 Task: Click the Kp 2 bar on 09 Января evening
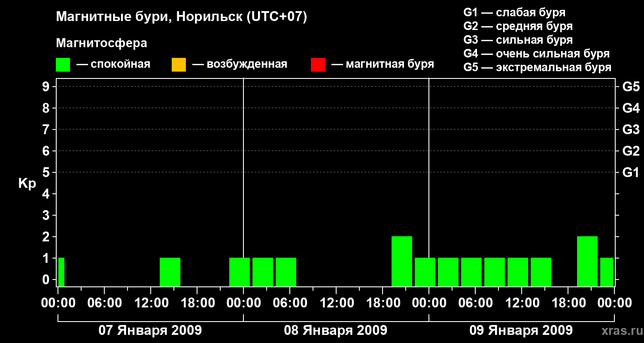tap(587, 261)
